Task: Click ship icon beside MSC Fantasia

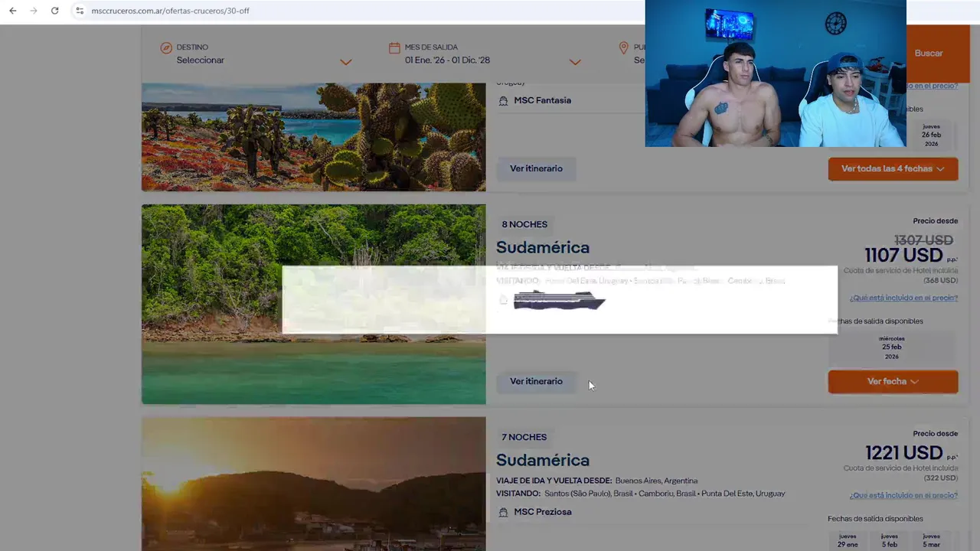Action: (503, 100)
